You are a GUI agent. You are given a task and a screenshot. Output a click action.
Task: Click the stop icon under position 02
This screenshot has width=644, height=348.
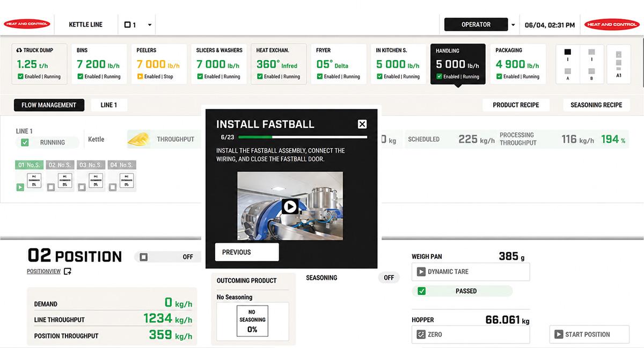(50, 187)
